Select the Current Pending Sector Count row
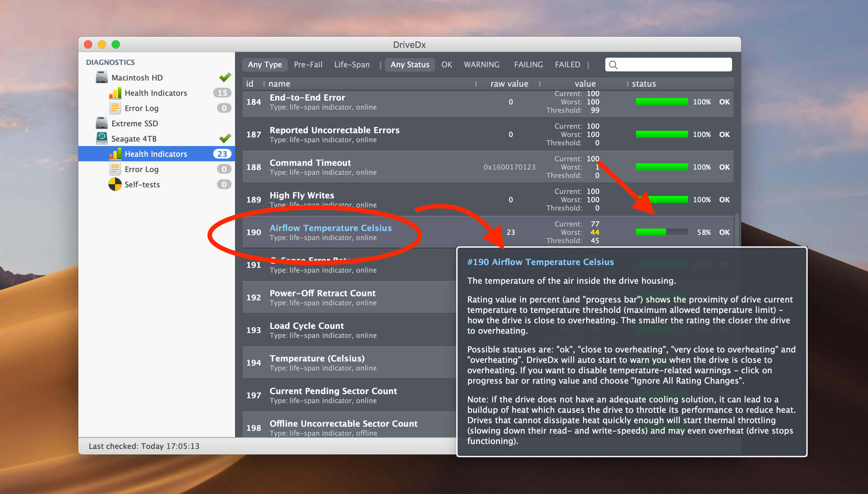 [x=349, y=395]
